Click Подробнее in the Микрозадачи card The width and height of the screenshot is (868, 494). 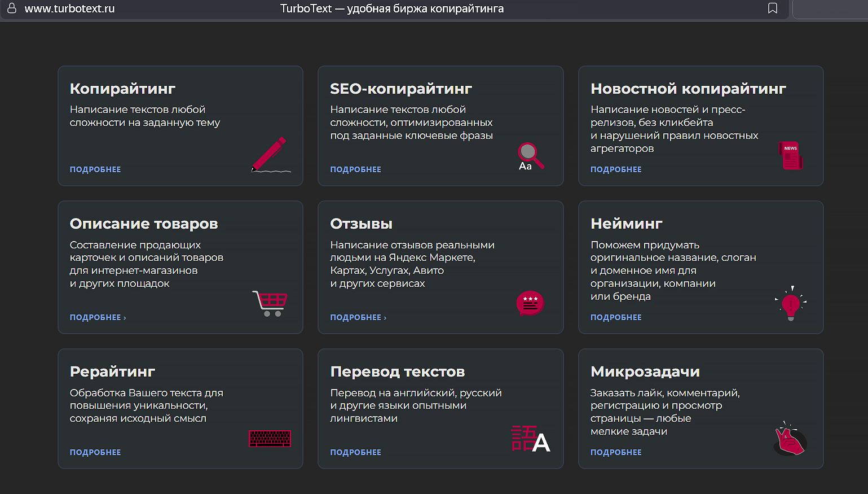(x=616, y=452)
